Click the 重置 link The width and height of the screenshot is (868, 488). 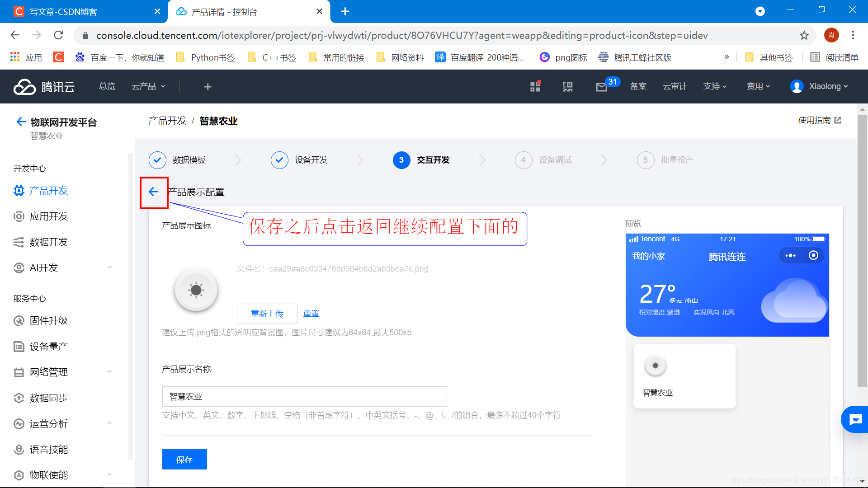311,314
